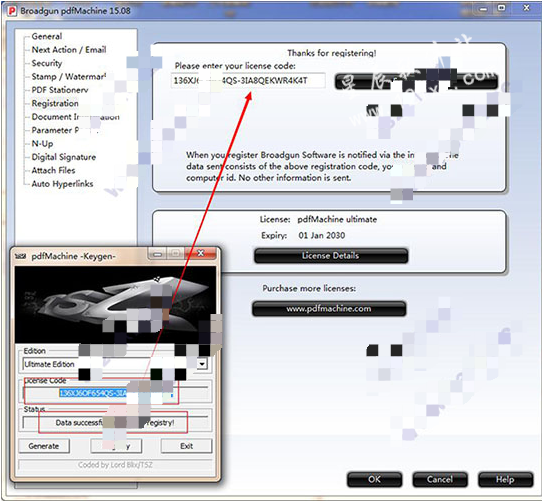Click the pdfMachine Keygen title icon
The image size is (542, 501).
point(21,257)
